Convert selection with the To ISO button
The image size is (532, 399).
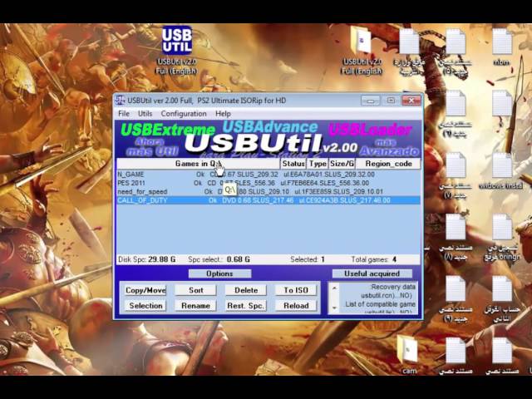click(296, 290)
